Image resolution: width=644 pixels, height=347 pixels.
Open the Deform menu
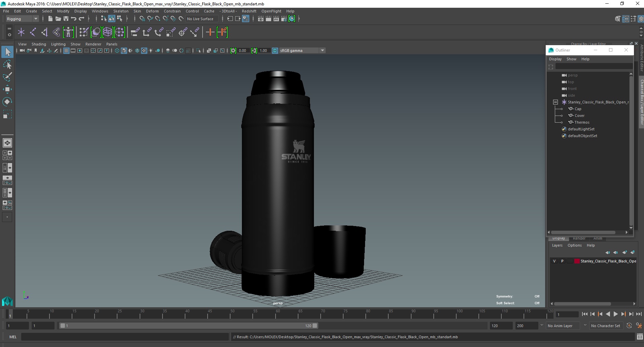coord(152,11)
